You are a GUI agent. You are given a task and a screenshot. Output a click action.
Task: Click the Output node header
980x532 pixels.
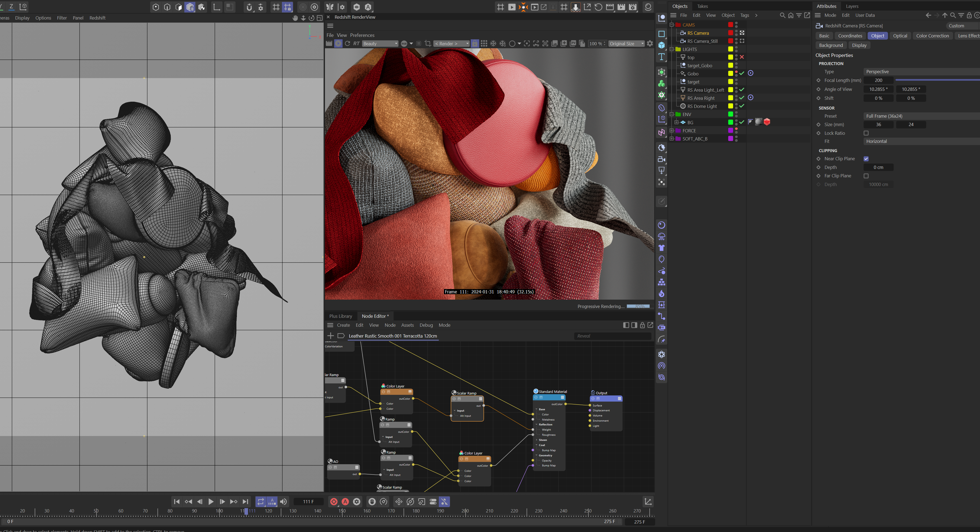(x=606, y=399)
